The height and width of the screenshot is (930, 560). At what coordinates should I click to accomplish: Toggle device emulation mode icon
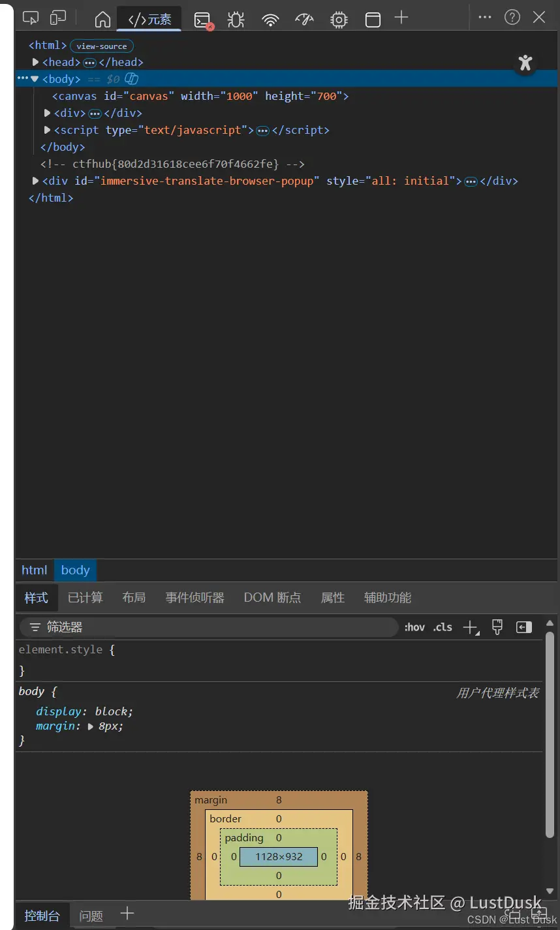[x=59, y=18]
